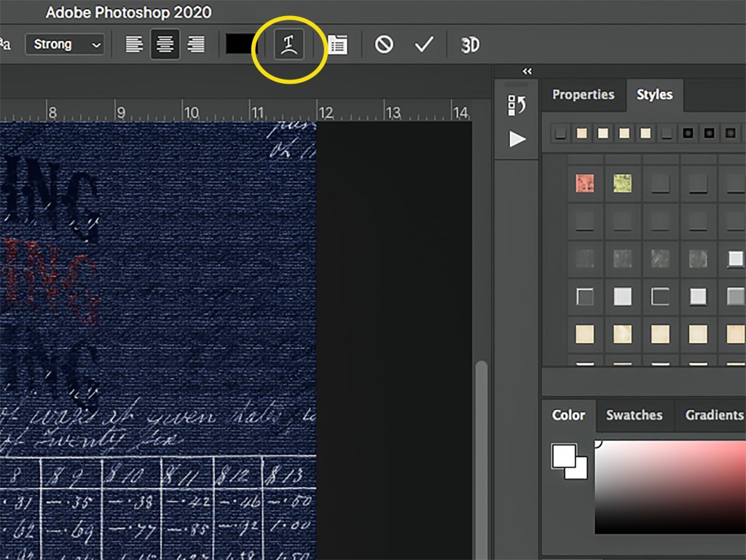746x560 pixels.
Task: Open the History panel icon
Action: pyautogui.click(x=517, y=106)
